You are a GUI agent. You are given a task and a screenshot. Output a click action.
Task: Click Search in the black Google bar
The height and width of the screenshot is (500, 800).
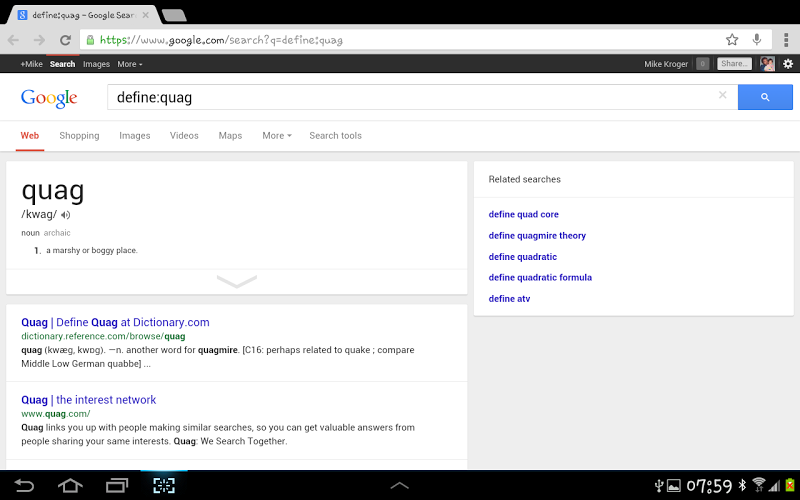coord(62,64)
